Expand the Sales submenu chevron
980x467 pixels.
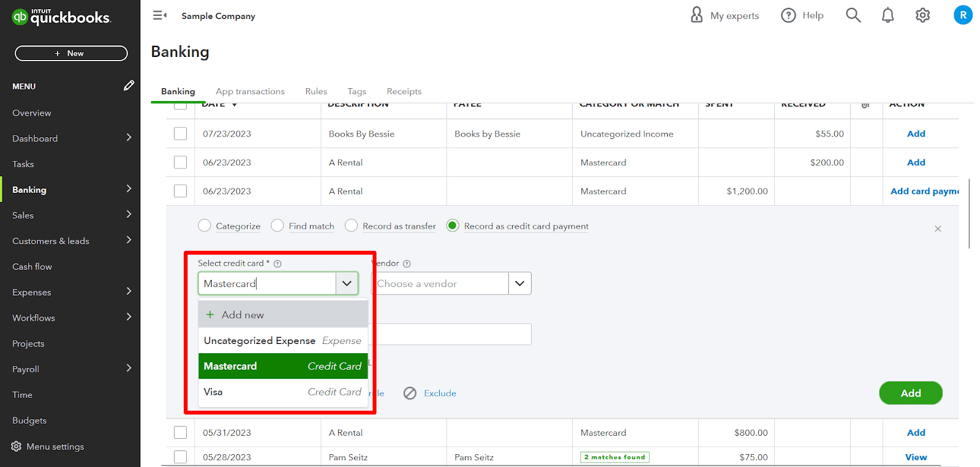click(x=129, y=215)
